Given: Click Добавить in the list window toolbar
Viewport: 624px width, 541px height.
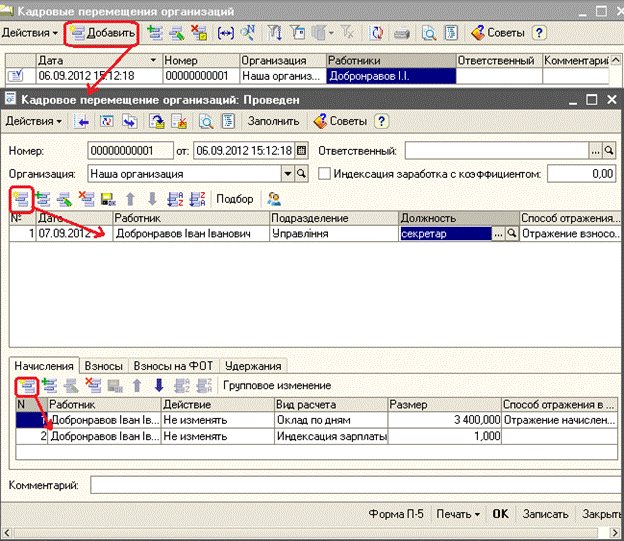Looking at the screenshot, I should click(x=102, y=33).
